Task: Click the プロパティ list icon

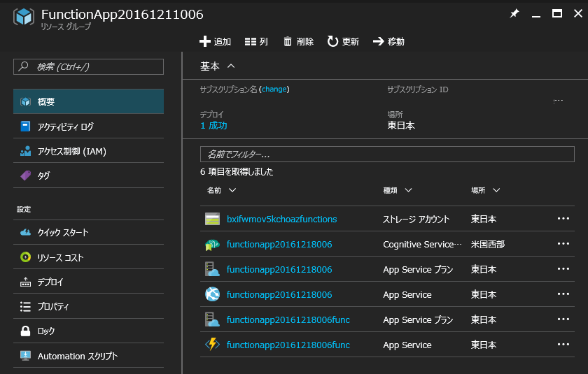Action: 25,307
